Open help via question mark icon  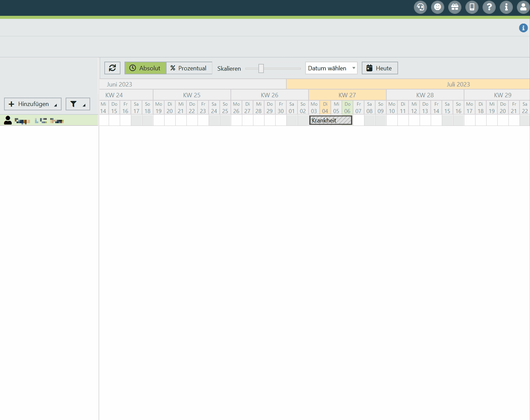pos(489,7)
